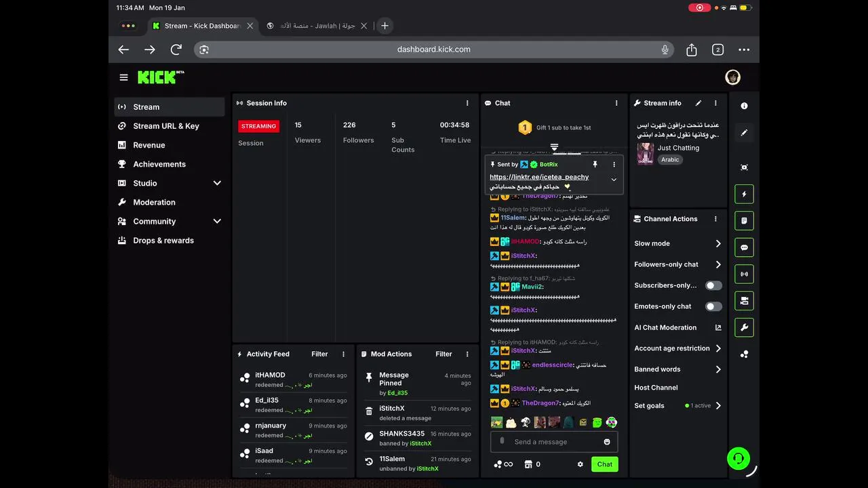Click the info icon in the right sidebar
This screenshot has width=868, height=488.
(x=744, y=106)
